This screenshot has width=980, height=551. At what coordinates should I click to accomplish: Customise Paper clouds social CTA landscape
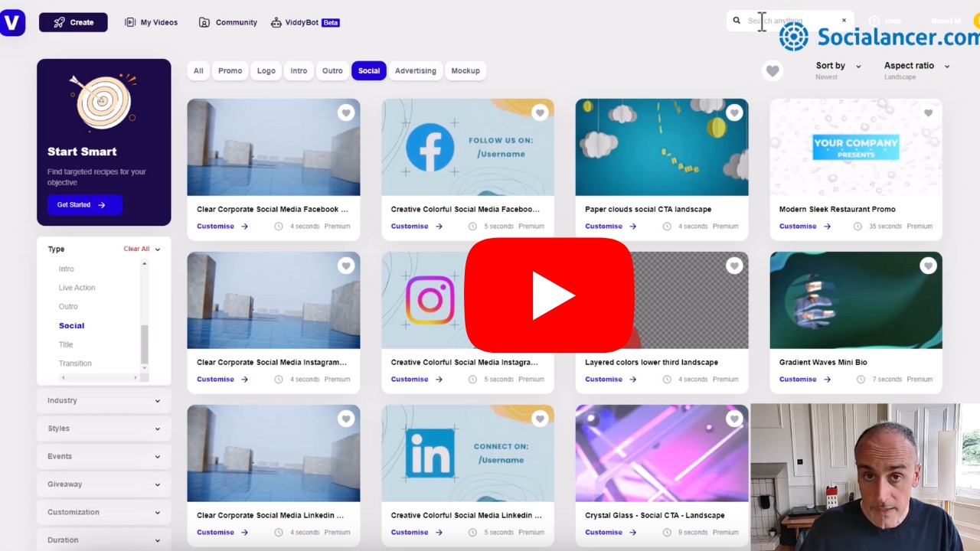coord(611,226)
